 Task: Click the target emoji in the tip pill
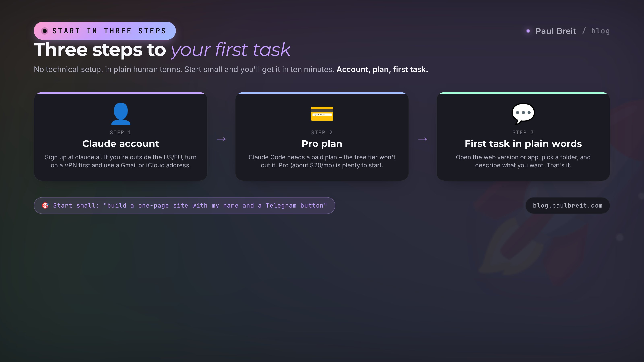(x=45, y=205)
